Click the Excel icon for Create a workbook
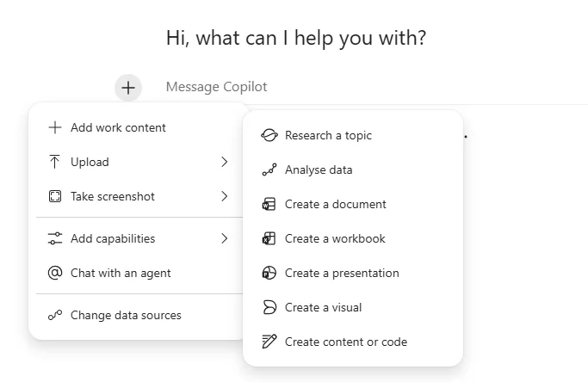 (x=269, y=238)
